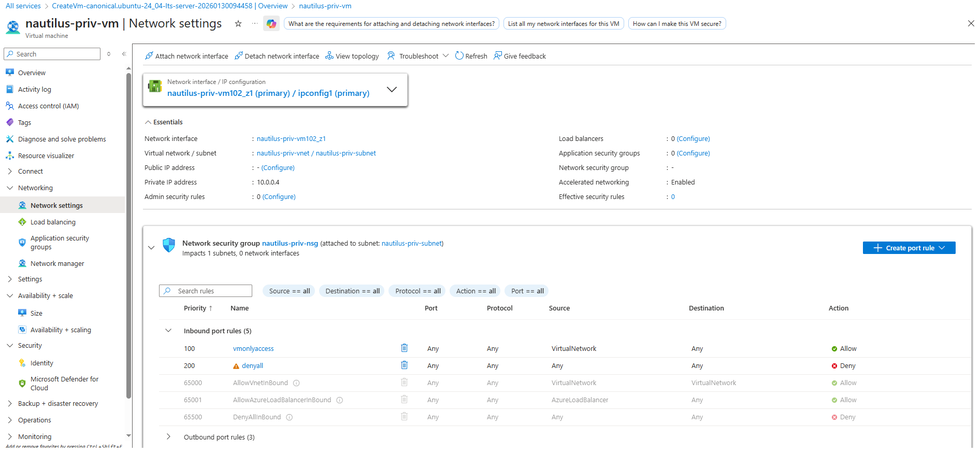Collapse the Inbound port rules group

(x=168, y=331)
